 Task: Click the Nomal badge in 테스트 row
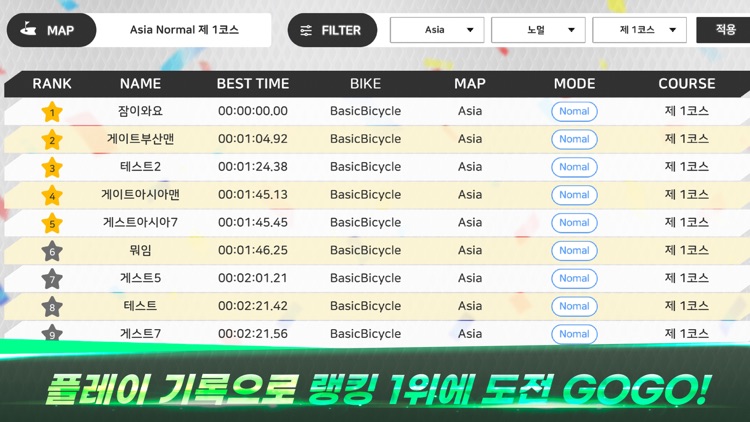point(574,306)
